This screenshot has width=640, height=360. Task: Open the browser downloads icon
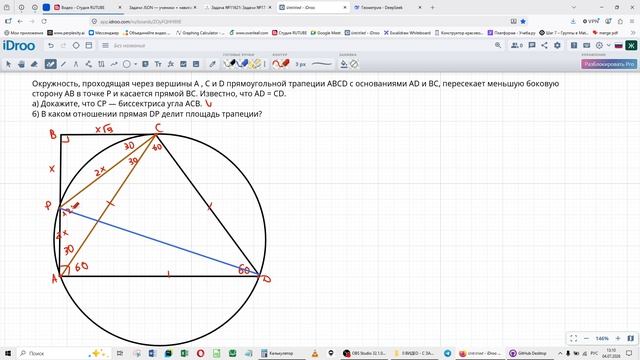[573, 21]
